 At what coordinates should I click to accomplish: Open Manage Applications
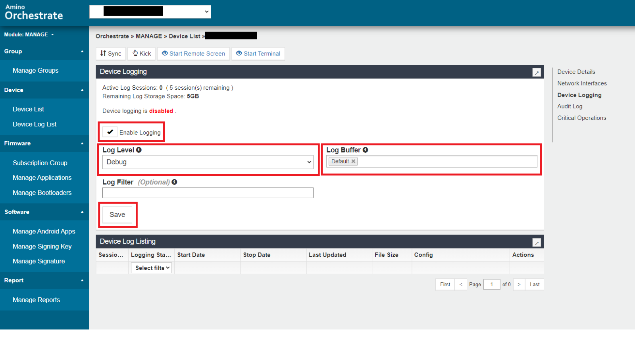click(x=42, y=177)
